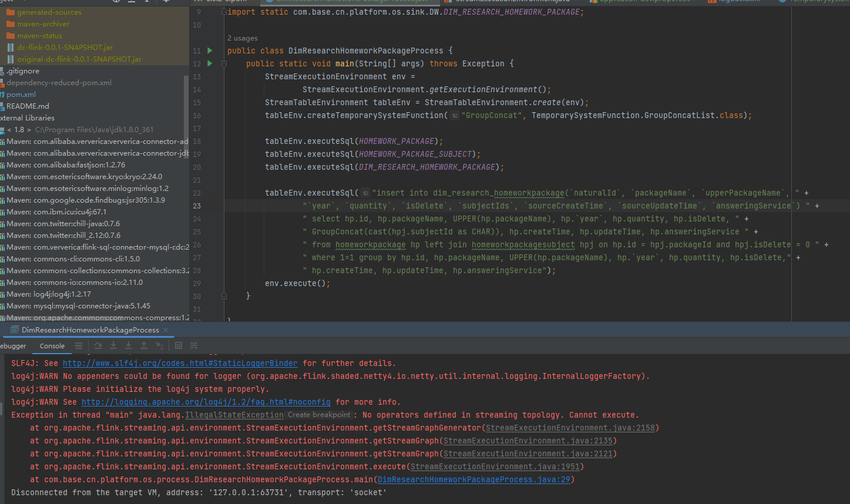Click the Step Over debug icon

pos(98,345)
